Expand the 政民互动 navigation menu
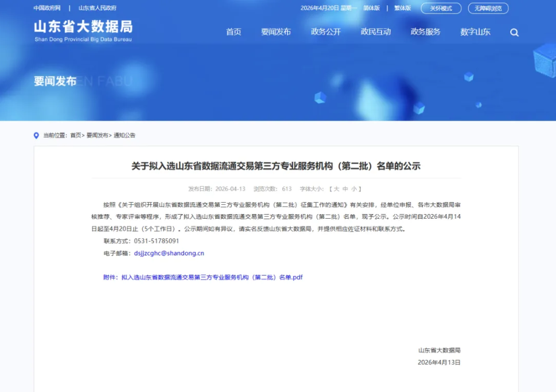This screenshot has height=392, width=556. (376, 32)
